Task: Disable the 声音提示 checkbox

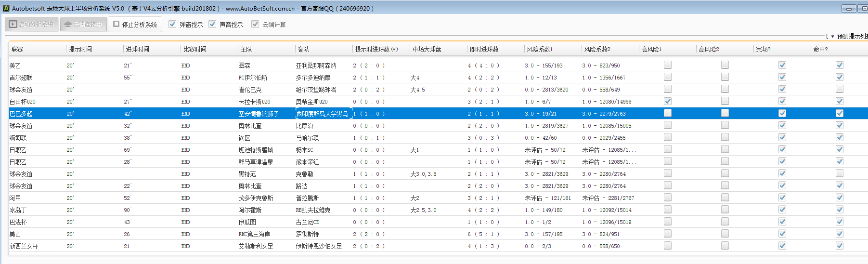Action: [x=212, y=24]
